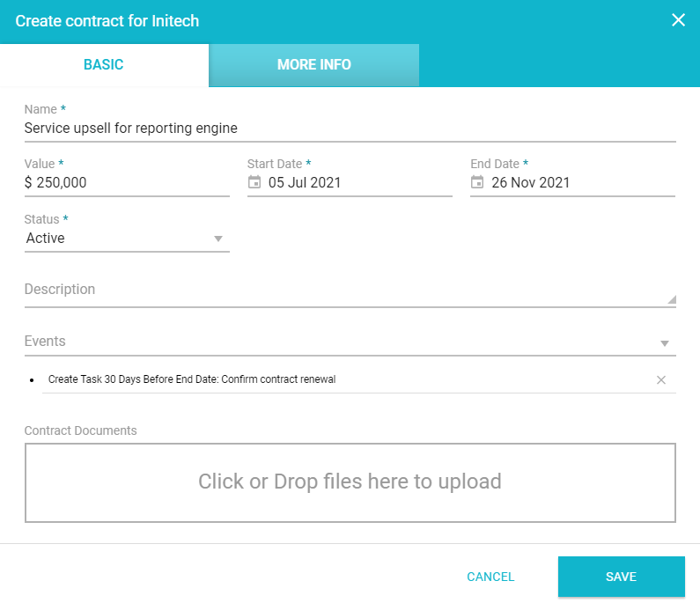The height and width of the screenshot is (603, 700).
Task: Click the Active status value
Action: (x=46, y=239)
